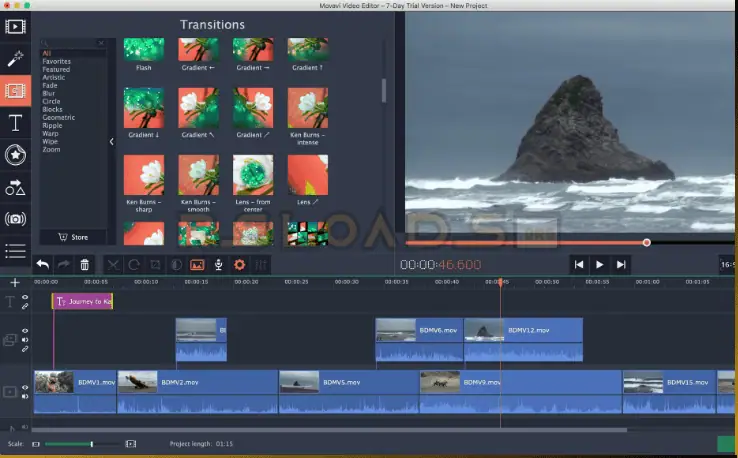The image size is (738, 458).
Task: Select the All category
Action: [x=47, y=53]
